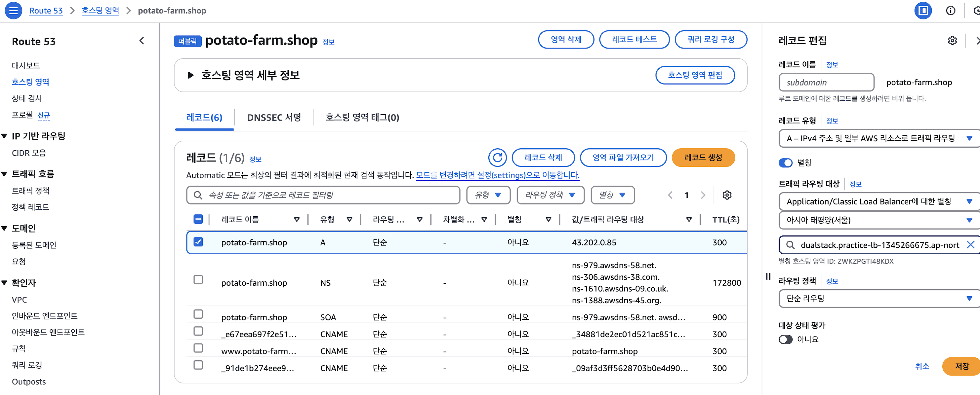The width and height of the screenshot is (980, 395).
Task: Toggle the blue panel layout icon
Action: tap(922, 10)
